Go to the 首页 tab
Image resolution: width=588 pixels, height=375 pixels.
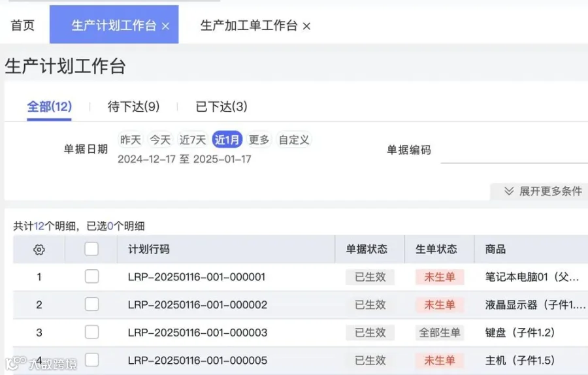[23, 25]
